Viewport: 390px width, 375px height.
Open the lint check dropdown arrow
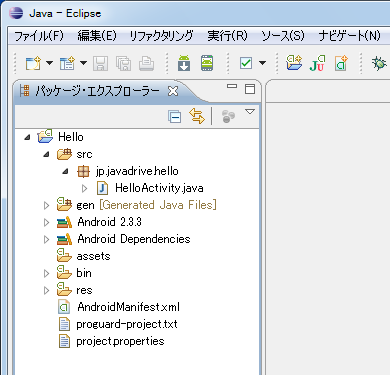[263, 63]
